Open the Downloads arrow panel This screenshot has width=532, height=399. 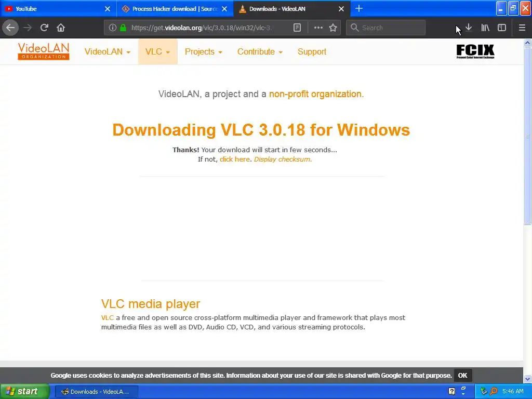click(x=469, y=28)
